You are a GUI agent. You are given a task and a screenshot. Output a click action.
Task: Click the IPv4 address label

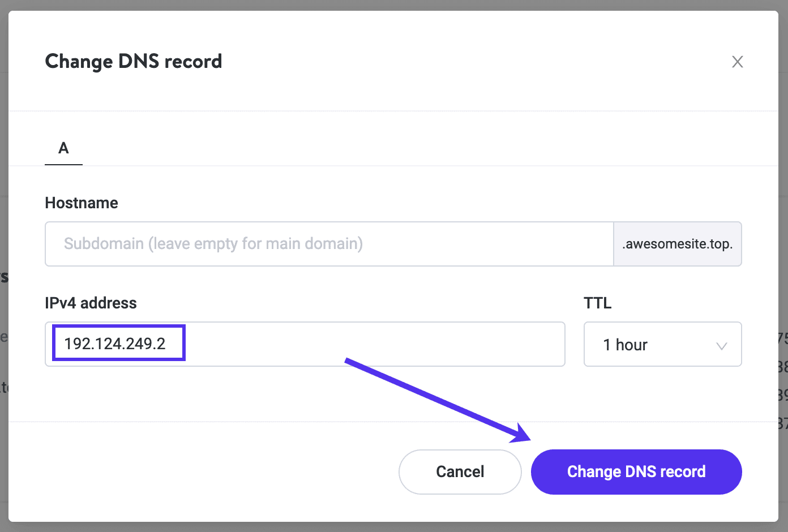click(91, 303)
